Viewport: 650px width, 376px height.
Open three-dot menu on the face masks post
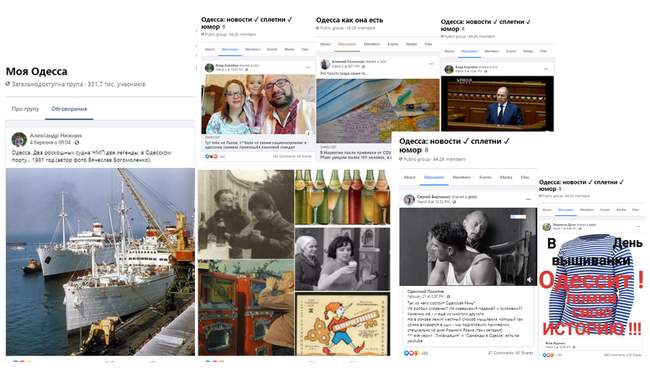(x=431, y=64)
